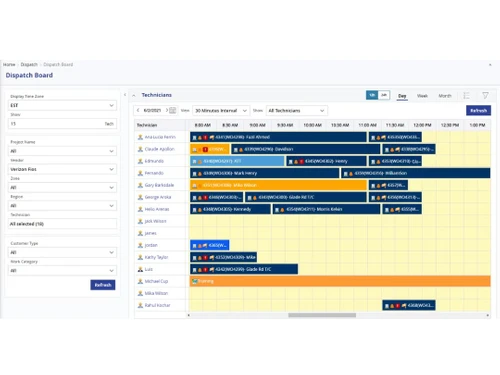
Task: Click truck icon on Jordan's blue job
Action: pyautogui.click(x=205, y=245)
